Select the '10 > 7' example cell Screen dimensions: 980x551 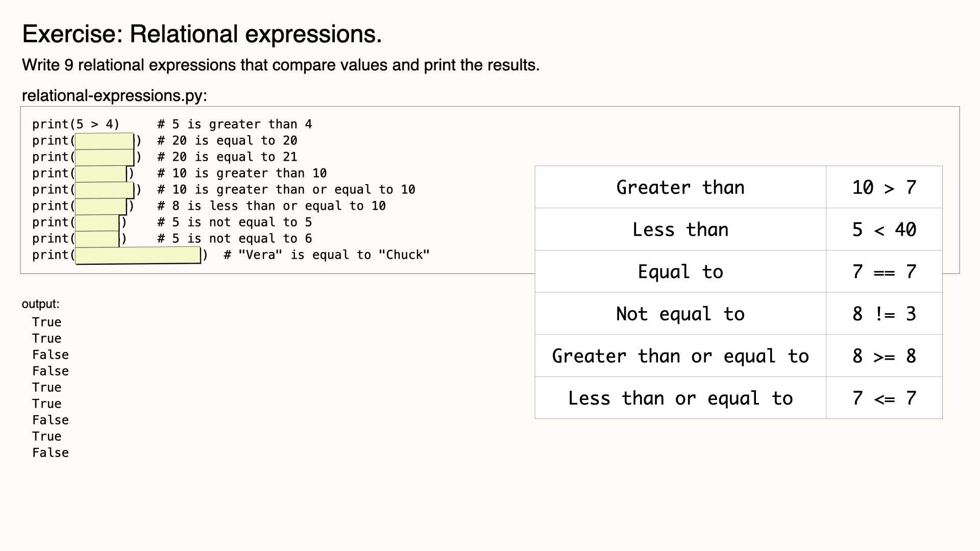(884, 187)
